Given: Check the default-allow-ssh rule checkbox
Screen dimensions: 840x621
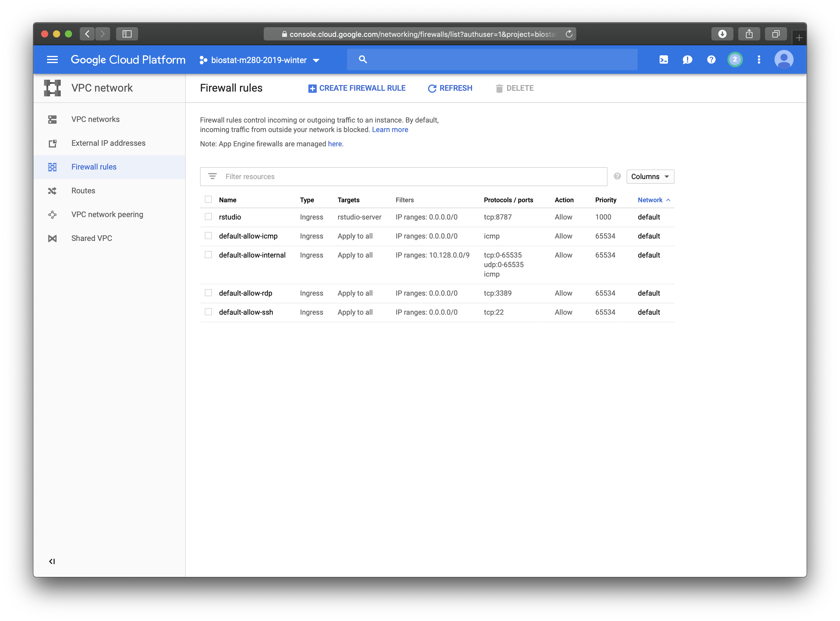Looking at the screenshot, I should click(x=208, y=312).
